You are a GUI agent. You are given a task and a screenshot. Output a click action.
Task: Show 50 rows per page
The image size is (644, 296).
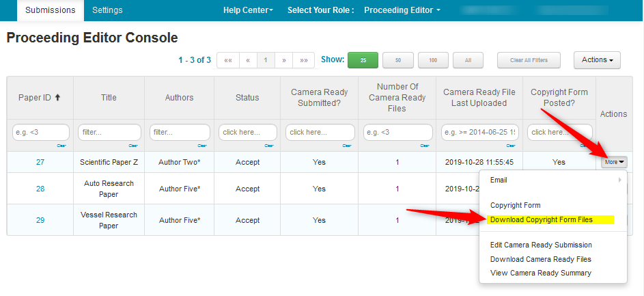[x=397, y=60]
